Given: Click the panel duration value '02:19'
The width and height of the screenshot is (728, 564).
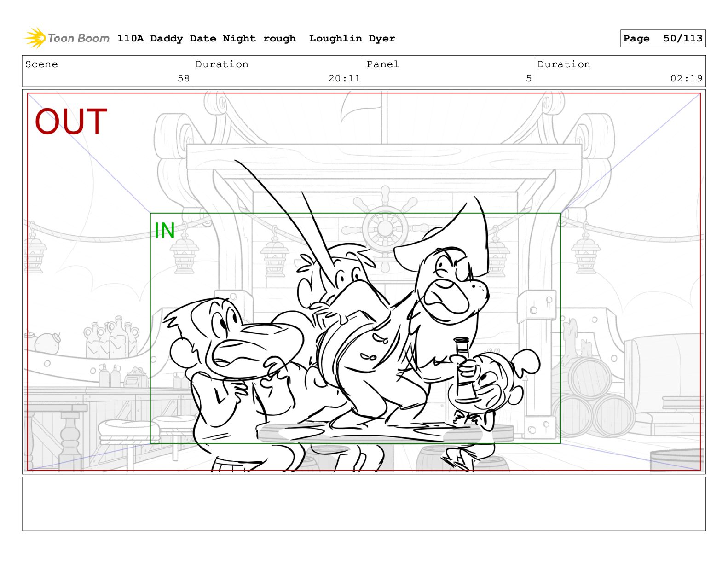Looking at the screenshot, I should tap(686, 78).
